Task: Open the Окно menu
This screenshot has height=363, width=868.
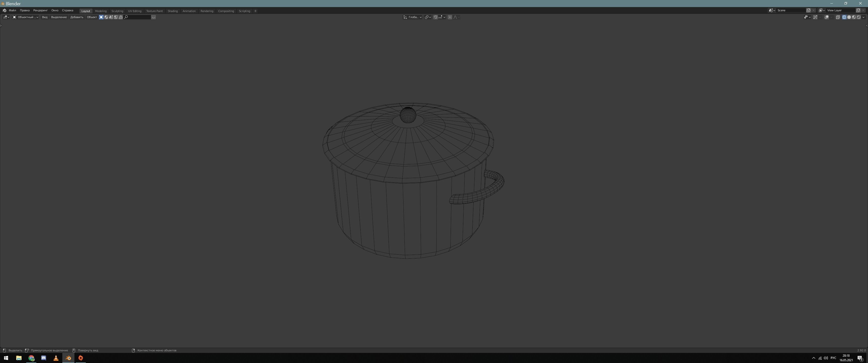Action: coord(55,10)
